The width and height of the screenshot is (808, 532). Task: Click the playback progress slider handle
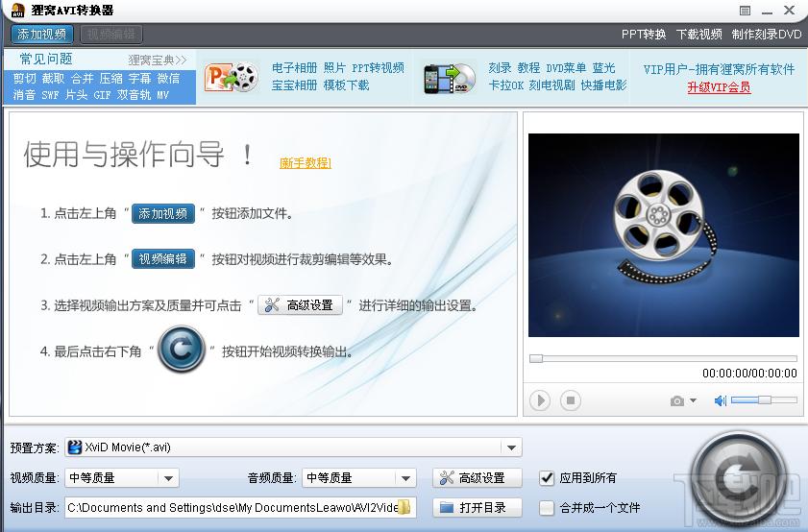[536, 358]
